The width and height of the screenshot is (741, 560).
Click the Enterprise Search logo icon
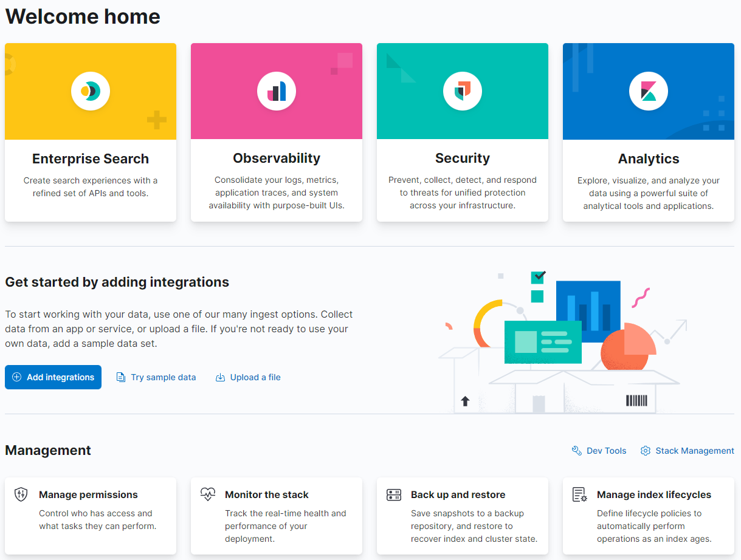[91, 91]
